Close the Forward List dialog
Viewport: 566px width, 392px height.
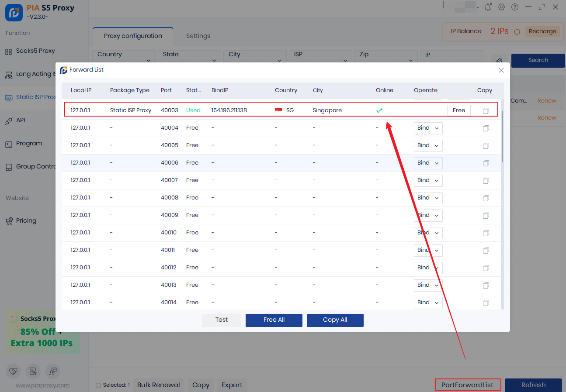pyautogui.click(x=501, y=70)
